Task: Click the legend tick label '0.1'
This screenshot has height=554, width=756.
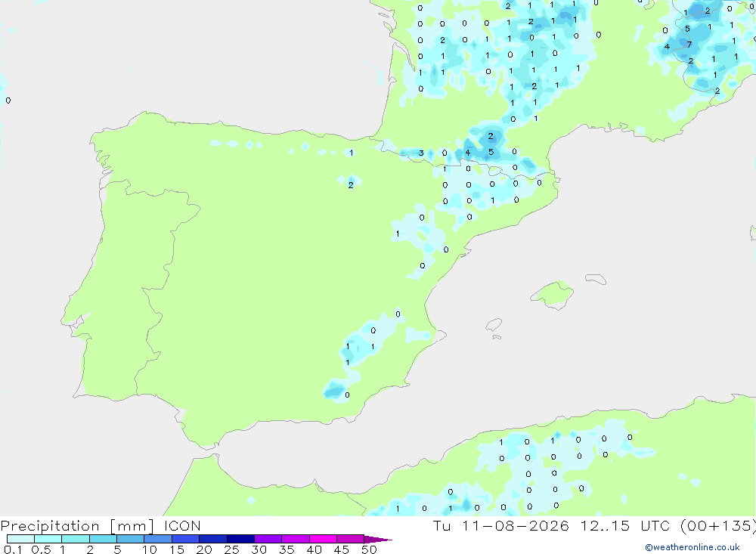Action: [x=13, y=549]
